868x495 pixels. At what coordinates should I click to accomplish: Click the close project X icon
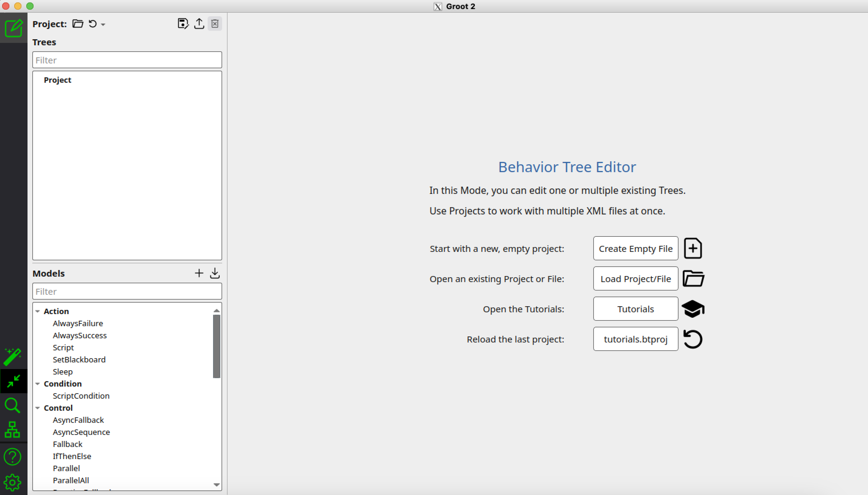[215, 24]
